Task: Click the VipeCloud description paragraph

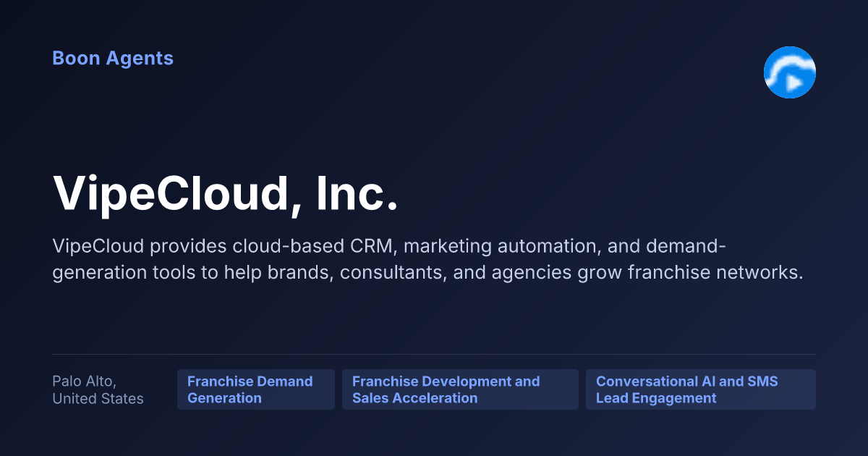Action: [x=428, y=261]
